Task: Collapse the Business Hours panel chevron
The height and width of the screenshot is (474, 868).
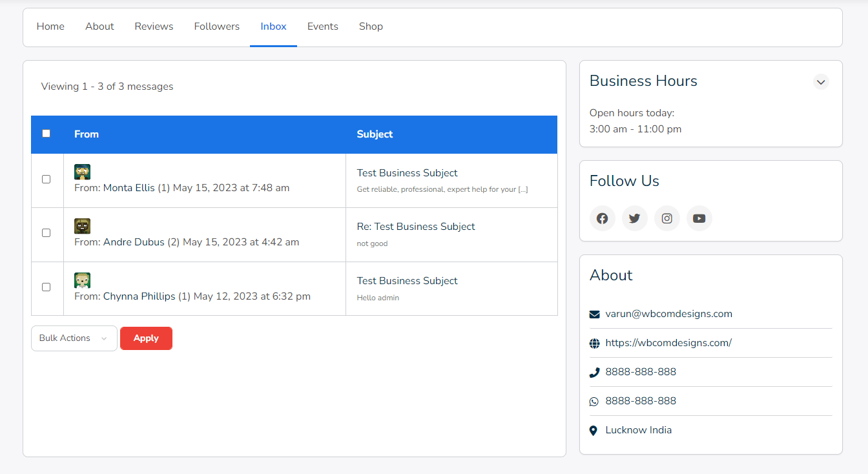Action: click(820, 82)
